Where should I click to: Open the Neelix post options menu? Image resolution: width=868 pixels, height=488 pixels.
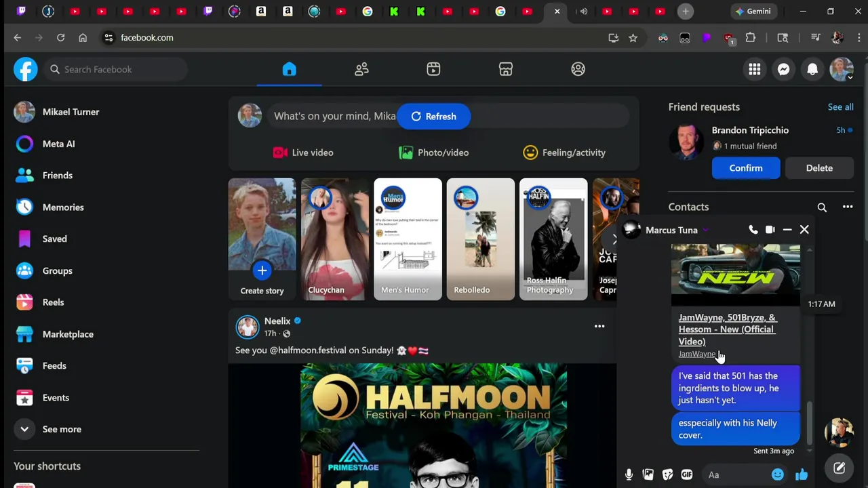pyautogui.click(x=599, y=327)
